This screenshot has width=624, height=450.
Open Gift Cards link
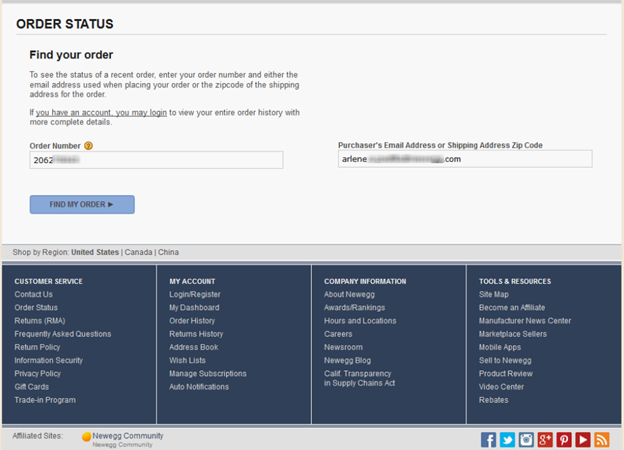click(32, 387)
